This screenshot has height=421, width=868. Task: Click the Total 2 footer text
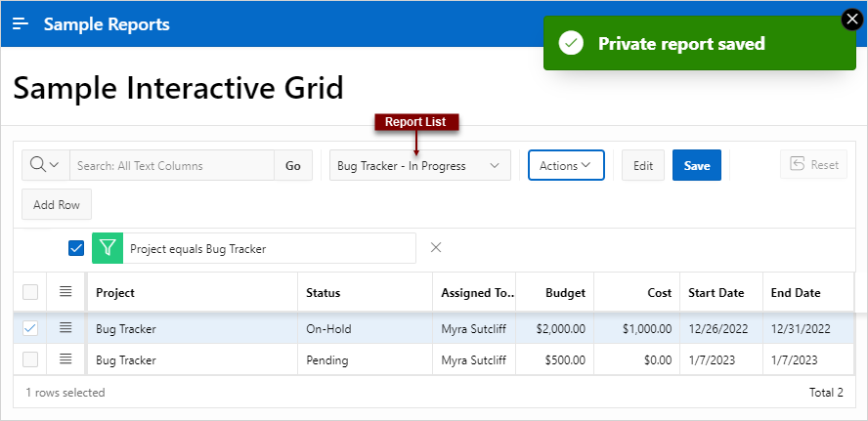coord(826,393)
